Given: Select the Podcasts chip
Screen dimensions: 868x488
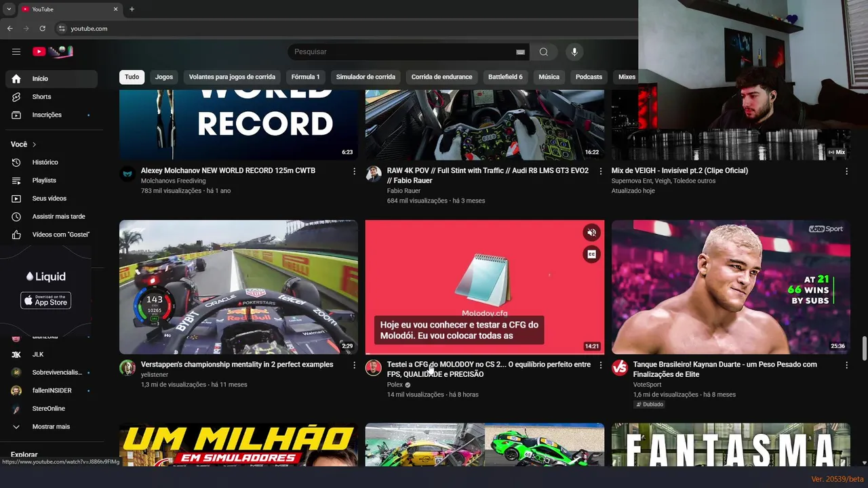Looking at the screenshot, I should pyautogui.click(x=589, y=77).
